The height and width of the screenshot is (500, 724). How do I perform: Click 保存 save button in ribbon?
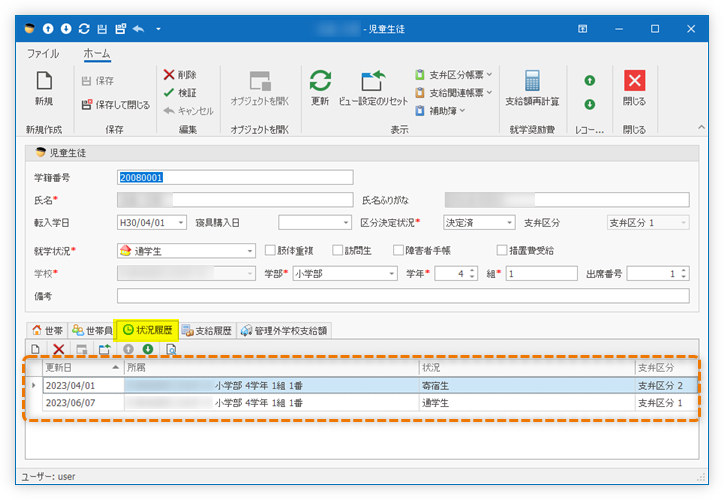point(97,81)
